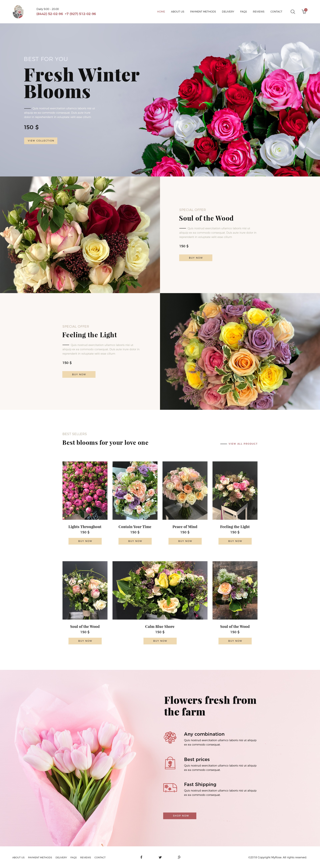The width and height of the screenshot is (320, 868).
Task: Buy the Calm Blue Shore bouquet
Action: [x=160, y=641]
